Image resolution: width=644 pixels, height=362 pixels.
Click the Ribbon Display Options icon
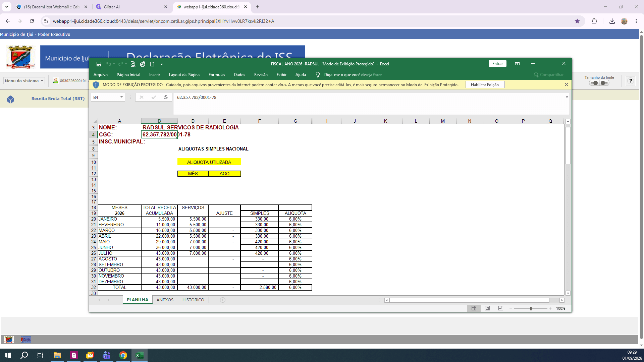(x=517, y=64)
